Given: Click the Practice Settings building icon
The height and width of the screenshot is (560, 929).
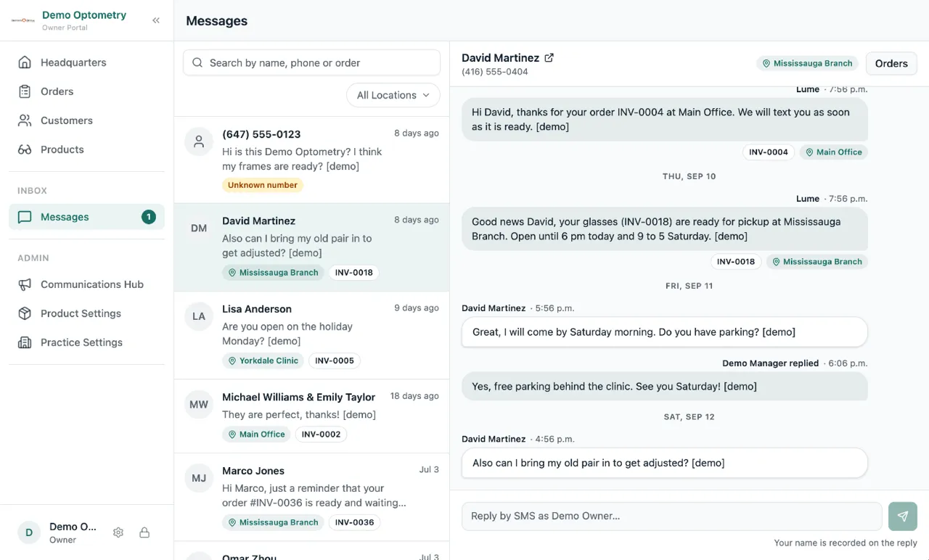Looking at the screenshot, I should click(x=25, y=342).
